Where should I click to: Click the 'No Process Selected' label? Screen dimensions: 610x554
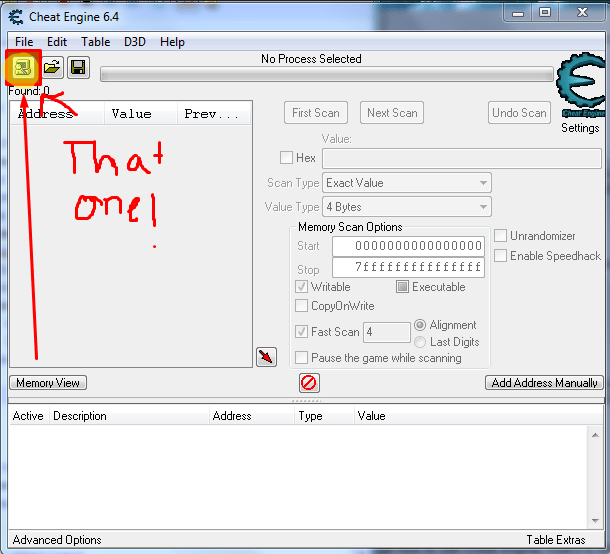click(311, 59)
